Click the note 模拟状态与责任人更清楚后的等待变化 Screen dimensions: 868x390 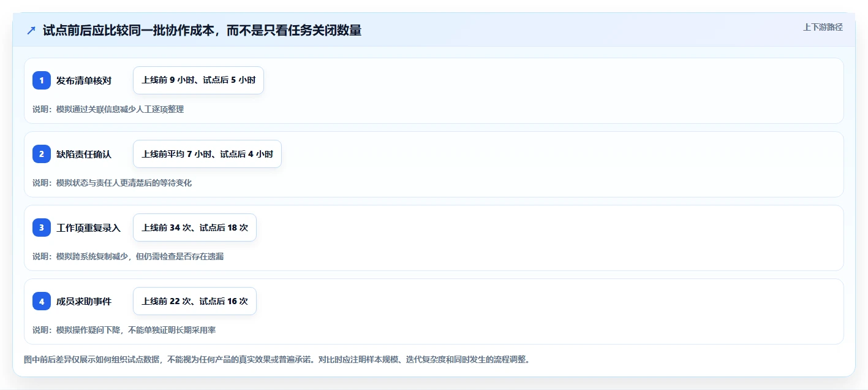112,183
